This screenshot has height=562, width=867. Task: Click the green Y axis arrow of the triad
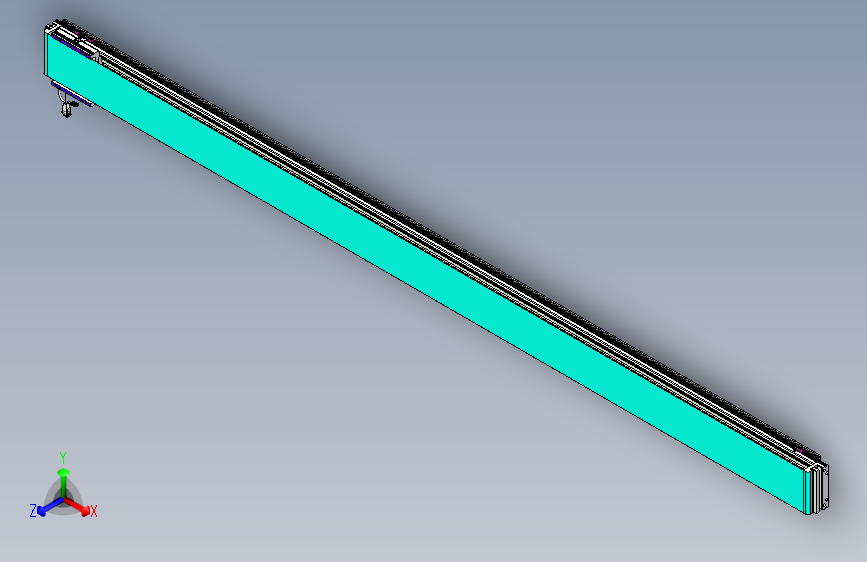64,482
